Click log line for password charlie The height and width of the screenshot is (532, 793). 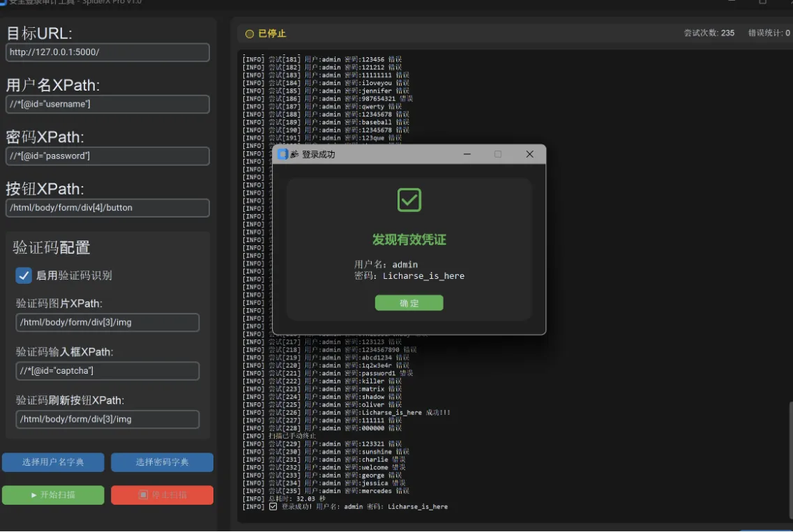pos(324,459)
